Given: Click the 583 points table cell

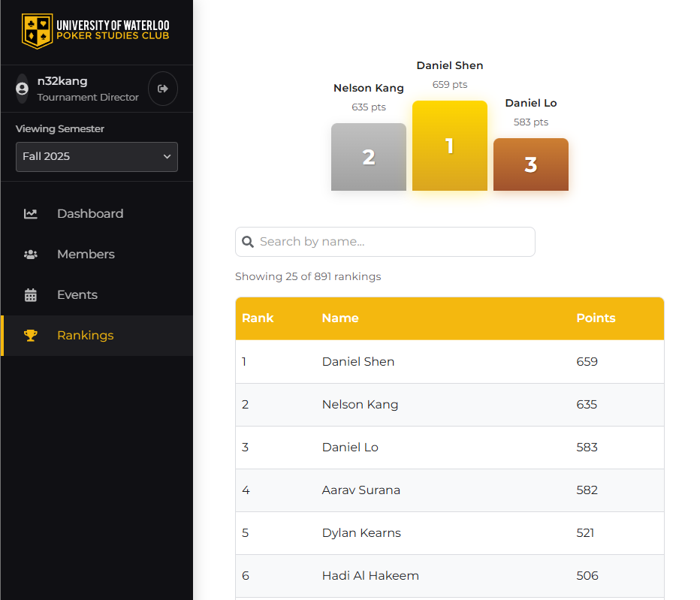Looking at the screenshot, I should [587, 448].
